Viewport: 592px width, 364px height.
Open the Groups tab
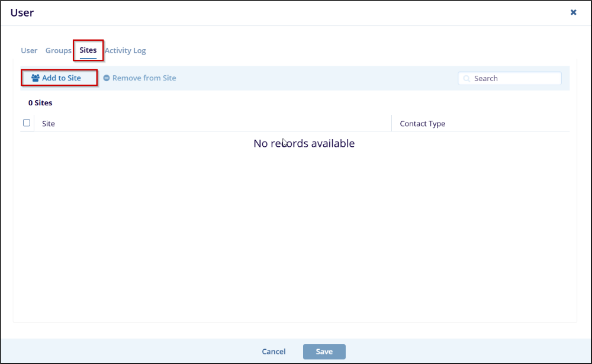pyautogui.click(x=59, y=51)
